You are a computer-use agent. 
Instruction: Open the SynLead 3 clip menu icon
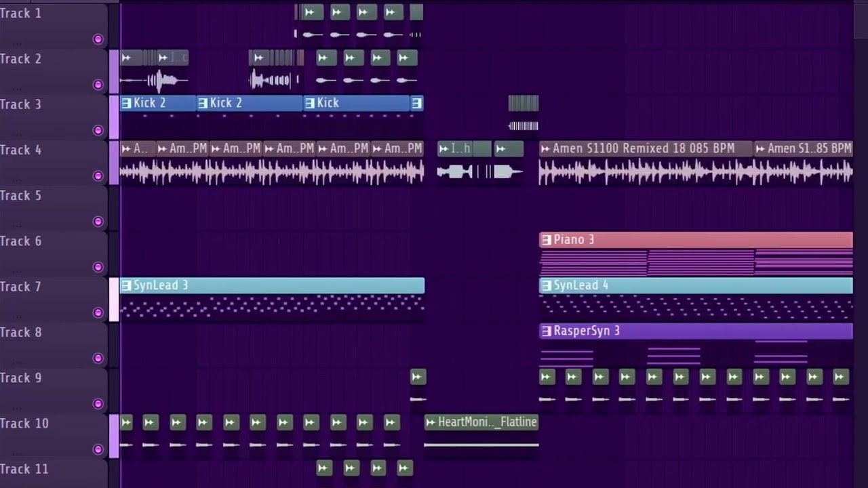(126, 285)
